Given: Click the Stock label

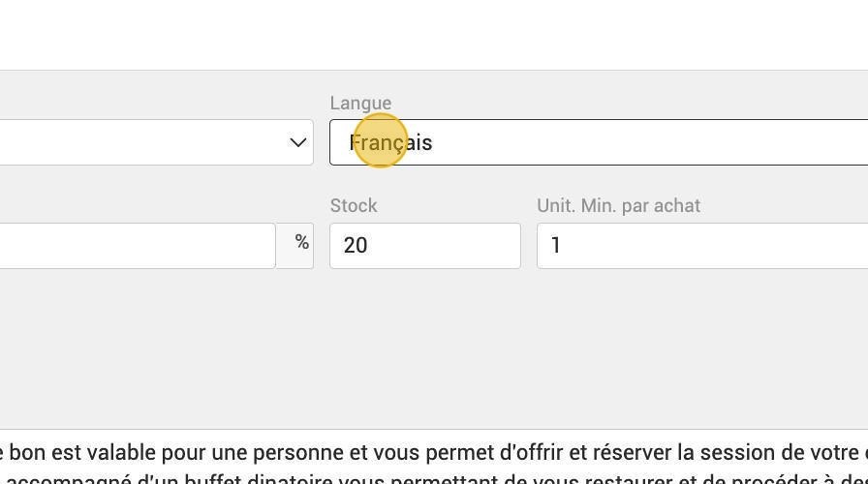Looking at the screenshot, I should (354, 206).
